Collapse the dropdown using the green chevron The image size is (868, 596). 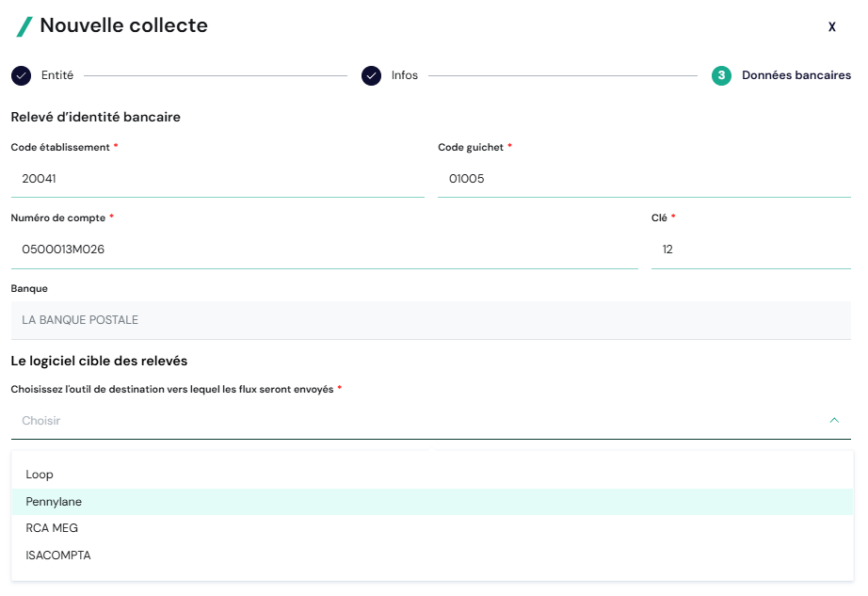pos(834,421)
